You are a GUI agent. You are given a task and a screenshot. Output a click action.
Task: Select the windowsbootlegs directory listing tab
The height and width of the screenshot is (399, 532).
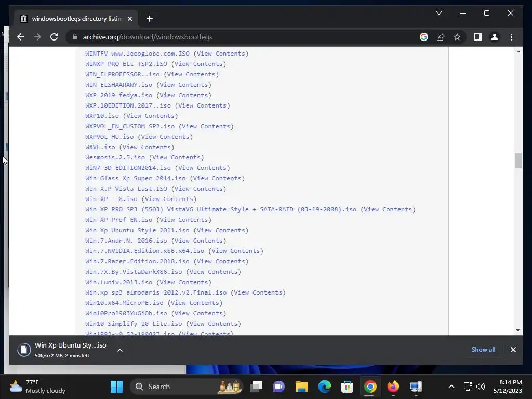tap(76, 19)
